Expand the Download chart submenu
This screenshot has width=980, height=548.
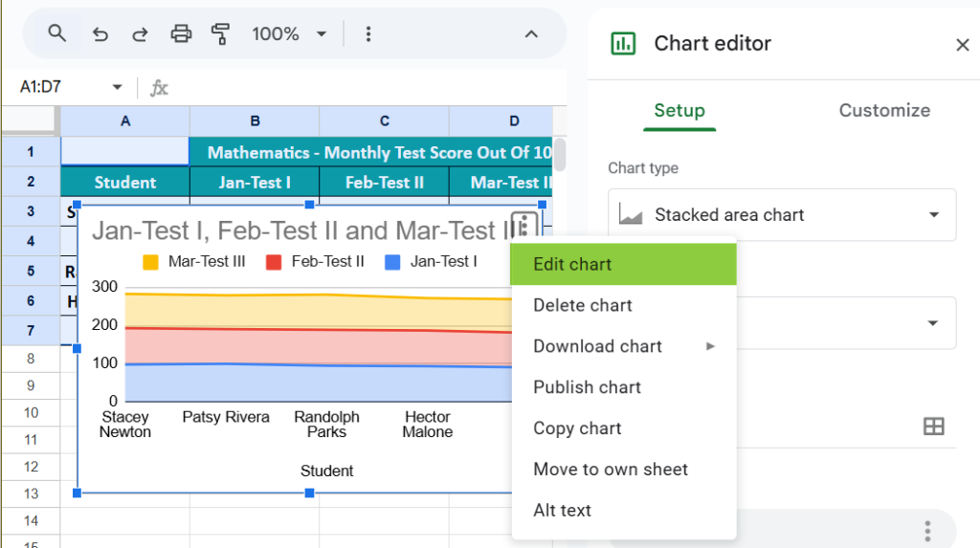click(x=624, y=346)
